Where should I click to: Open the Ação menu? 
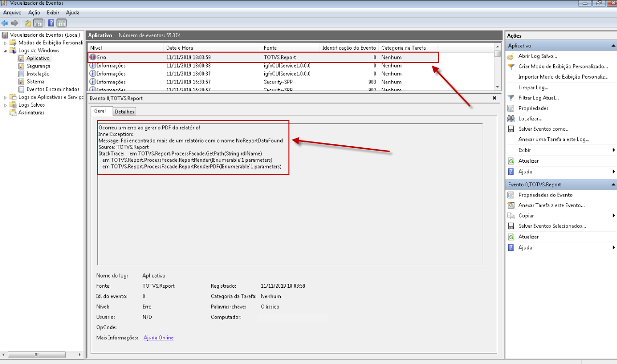tap(34, 13)
